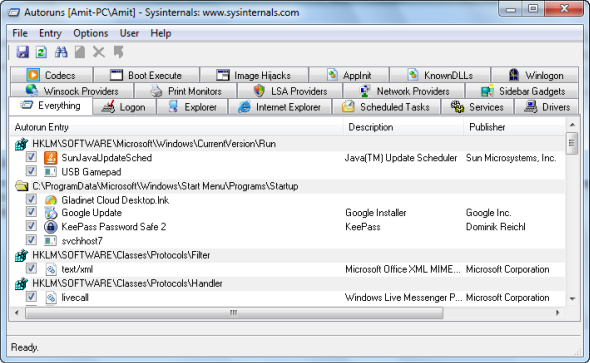
Task: Open the Entry menu
Action: 50,33
